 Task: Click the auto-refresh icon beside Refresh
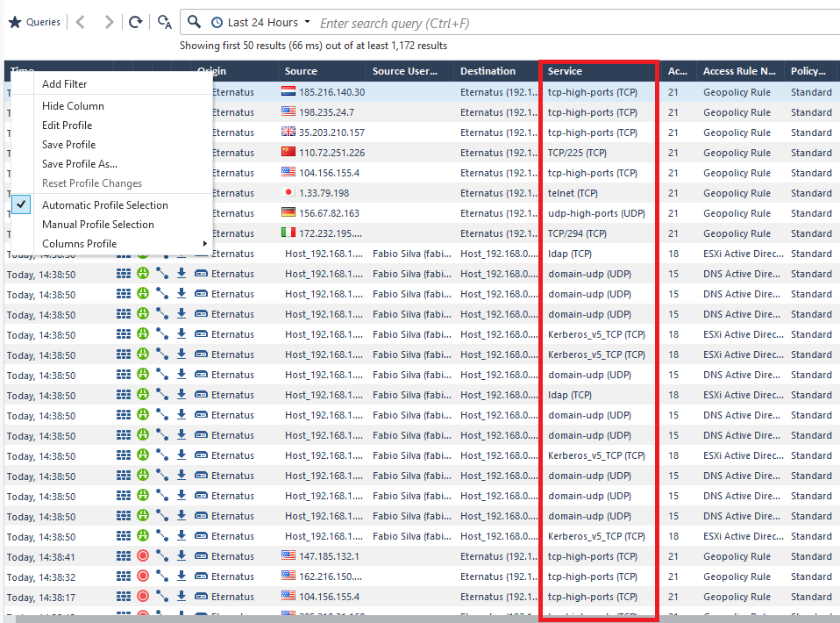tap(164, 22)
